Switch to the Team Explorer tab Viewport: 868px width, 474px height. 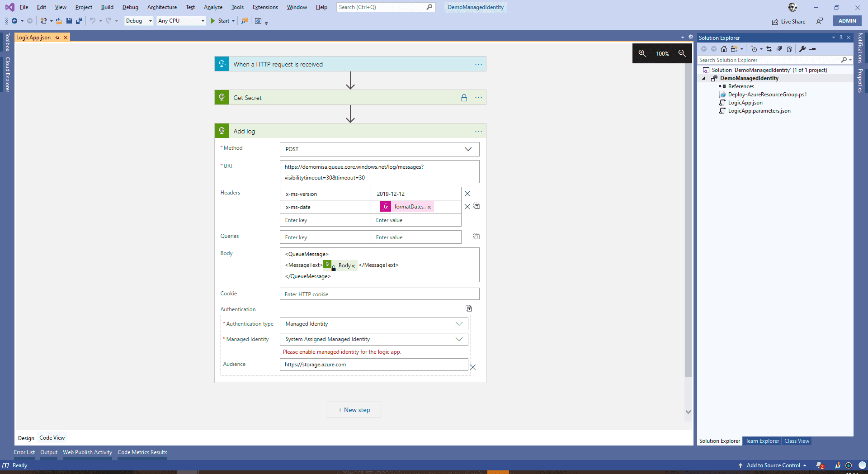point(762,441)
